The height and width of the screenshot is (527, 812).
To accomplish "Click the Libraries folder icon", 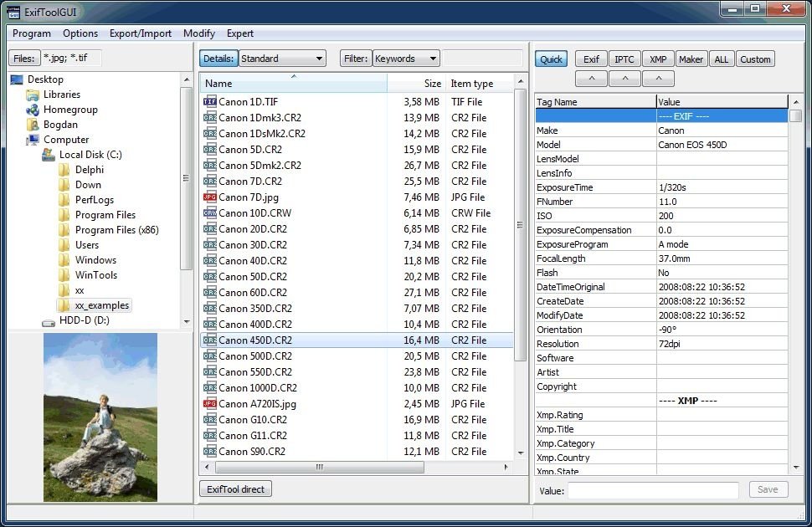I will 33,95.
